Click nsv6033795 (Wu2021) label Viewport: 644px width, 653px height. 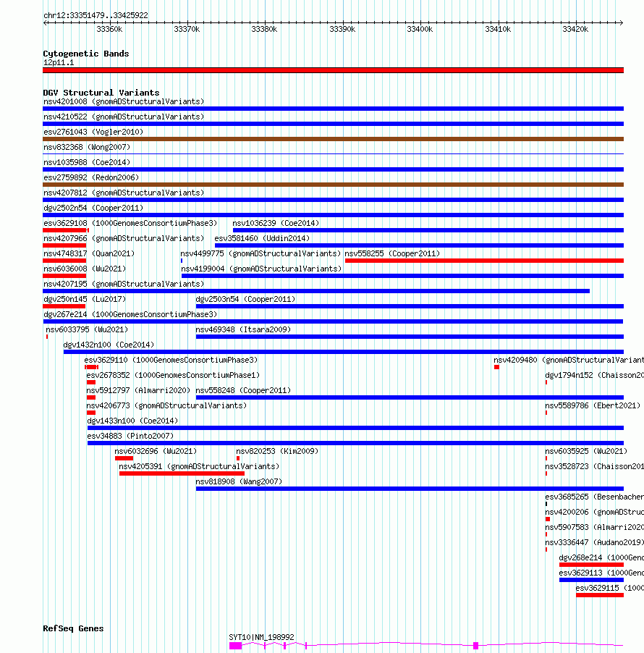[x=87, y=330]
